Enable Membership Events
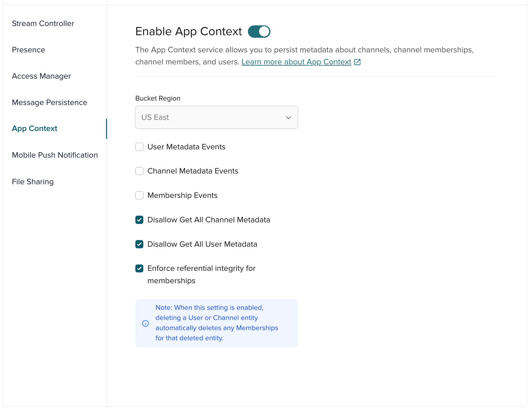Image resolution: width=532 pixels, height=411 pixels. (x=139, y=195)
